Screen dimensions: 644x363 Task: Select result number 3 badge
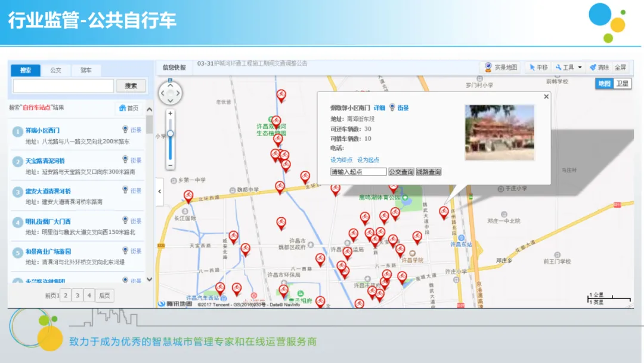(17, 192)
